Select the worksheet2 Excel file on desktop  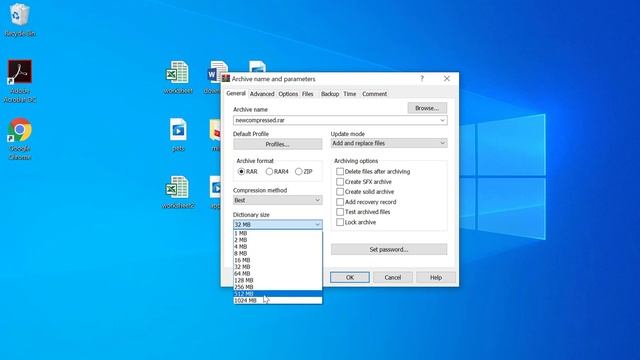coord(178,192)
